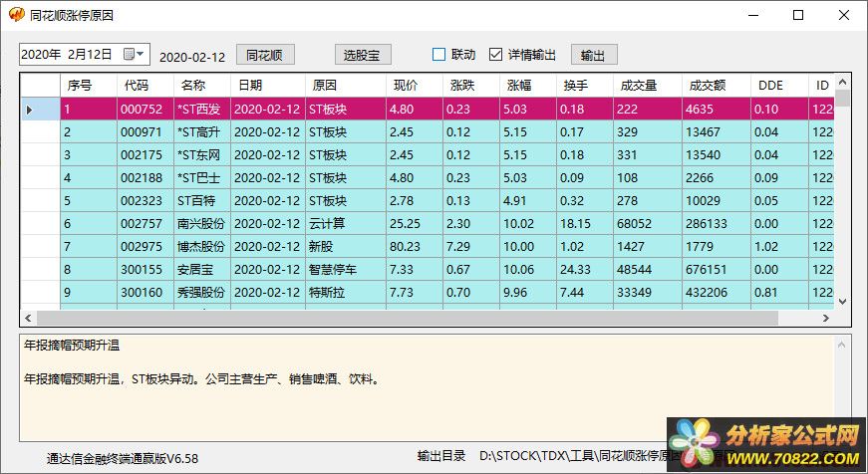This screenshot has height=474, width=868.
Task: Sort by the 现价 column header
Action: point(415,86)
